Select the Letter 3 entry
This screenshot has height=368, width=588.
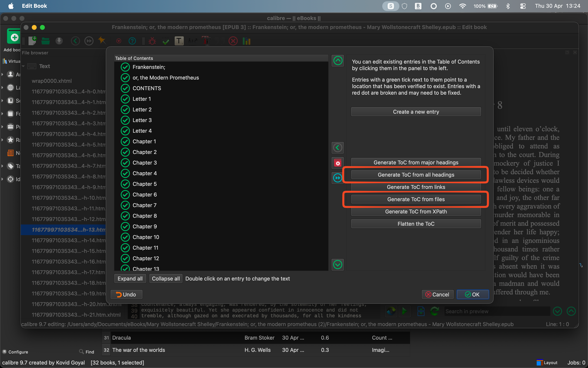(142, 120)
